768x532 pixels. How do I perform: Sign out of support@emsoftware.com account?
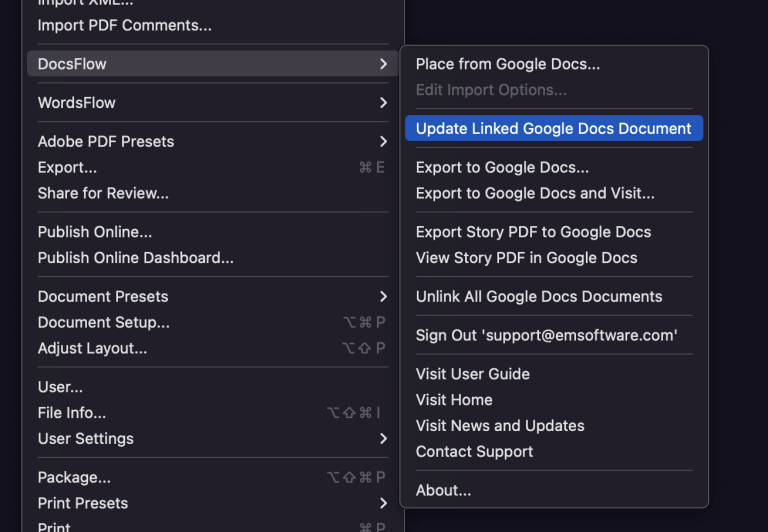point(546,336)
